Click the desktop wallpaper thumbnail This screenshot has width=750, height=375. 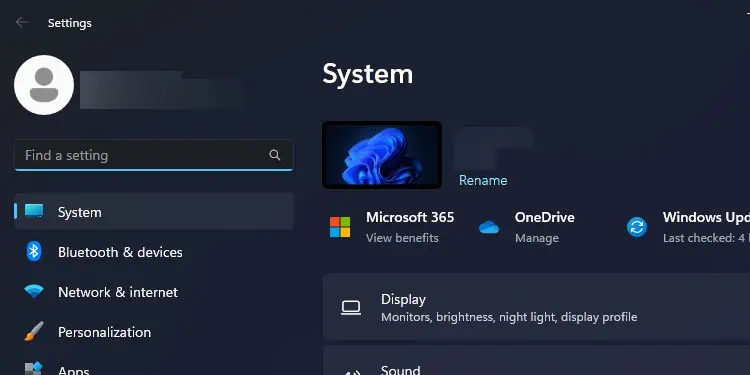pos(382,154)
